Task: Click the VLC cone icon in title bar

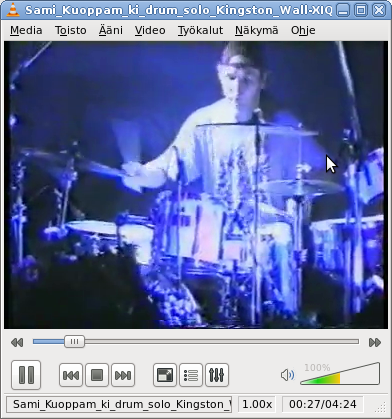Action: (x=13, y=10)
